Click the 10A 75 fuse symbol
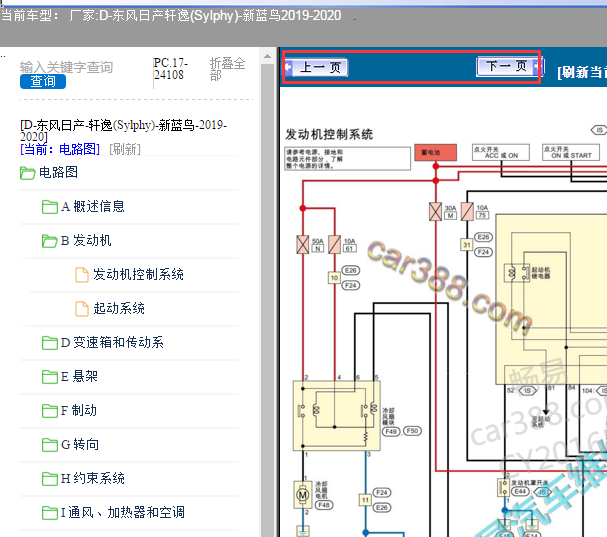 pos(467,212)
